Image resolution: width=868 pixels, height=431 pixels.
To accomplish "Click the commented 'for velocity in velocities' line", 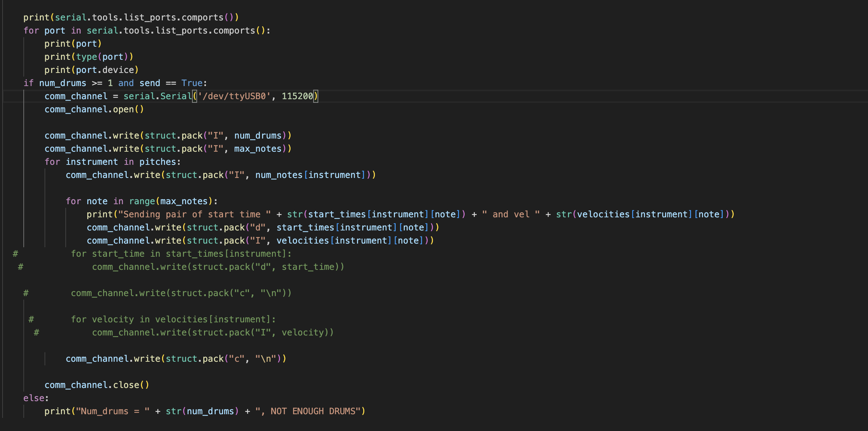I will coord(173,319).
